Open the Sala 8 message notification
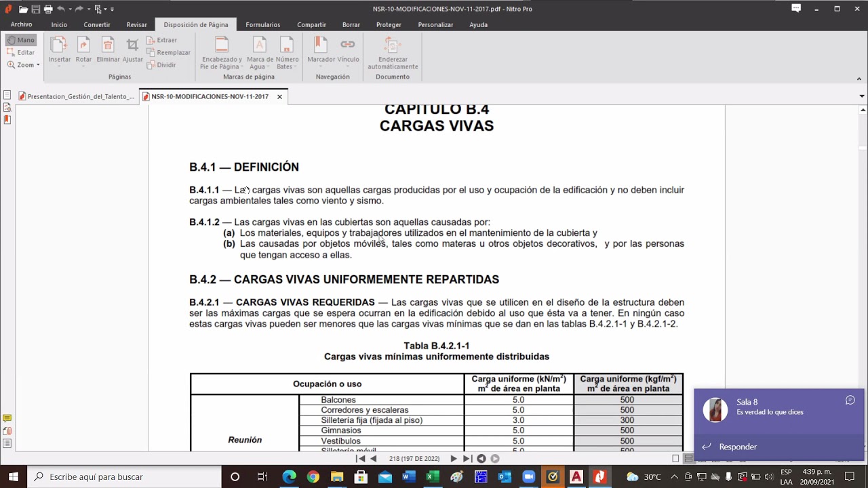 pyautogui.click(x=778, y=411)
